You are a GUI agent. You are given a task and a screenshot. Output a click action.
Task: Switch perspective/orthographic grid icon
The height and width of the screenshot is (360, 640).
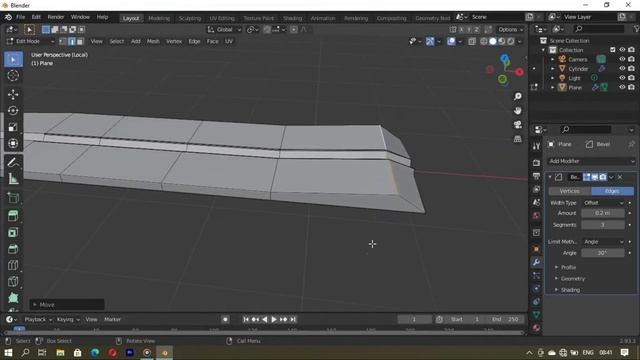(x=518, y=139)
